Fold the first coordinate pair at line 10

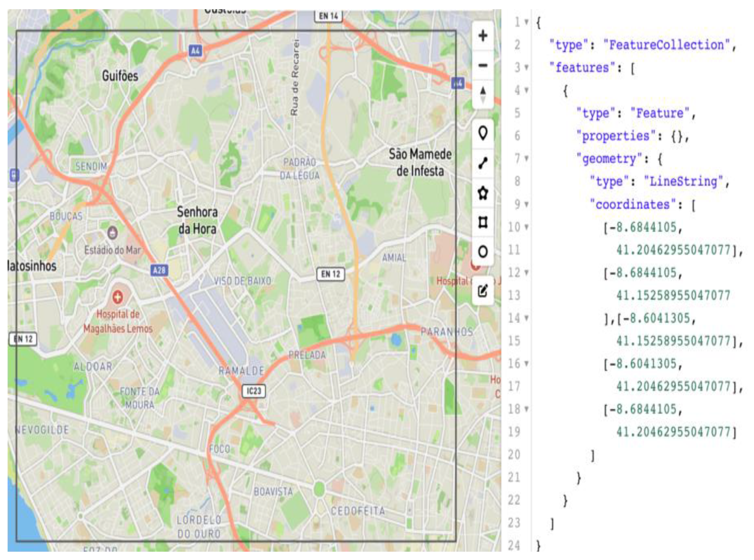(x=526, y=227)
